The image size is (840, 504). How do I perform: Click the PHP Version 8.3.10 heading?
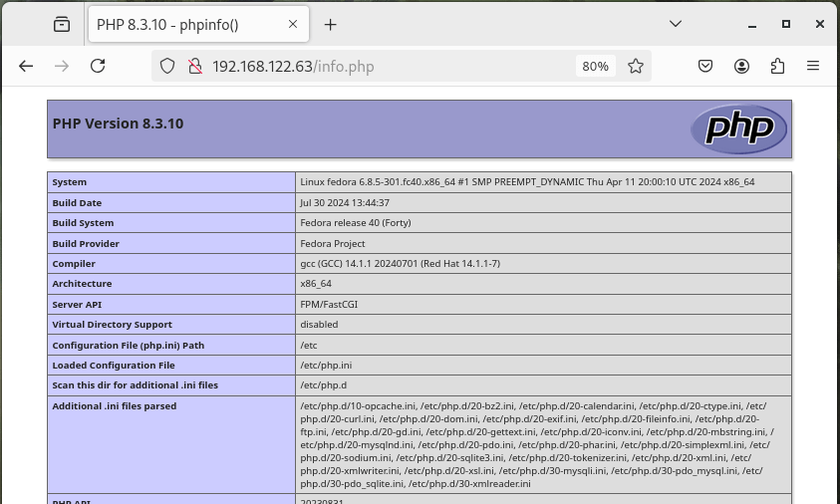118,124
